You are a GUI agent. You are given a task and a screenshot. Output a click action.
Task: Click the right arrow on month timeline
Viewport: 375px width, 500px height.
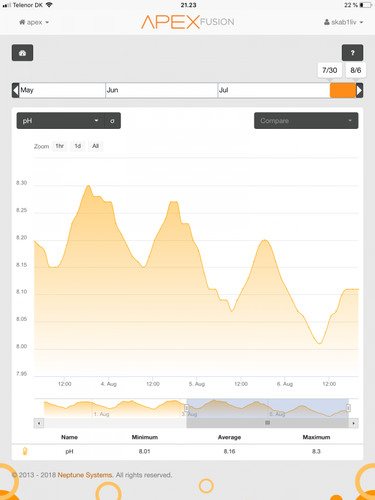click(x=359, y=90)
